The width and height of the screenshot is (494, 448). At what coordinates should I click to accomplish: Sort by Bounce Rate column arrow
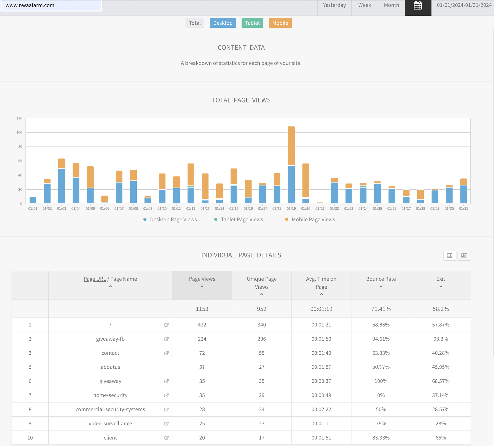point(381,287)
